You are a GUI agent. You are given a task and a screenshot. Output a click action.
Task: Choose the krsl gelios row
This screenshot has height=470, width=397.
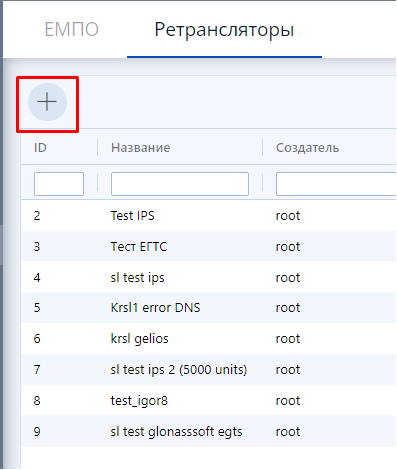pyautogui.click(x=208, y=339)
